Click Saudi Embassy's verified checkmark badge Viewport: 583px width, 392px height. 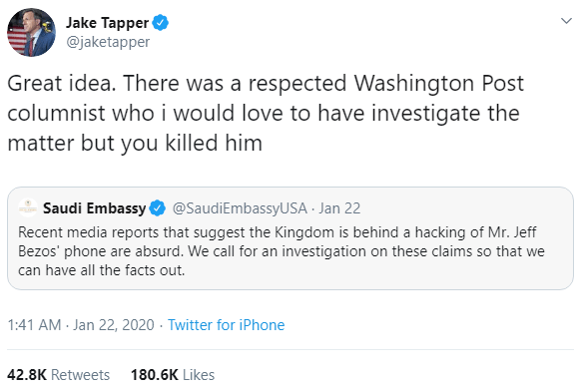(158, 208)
